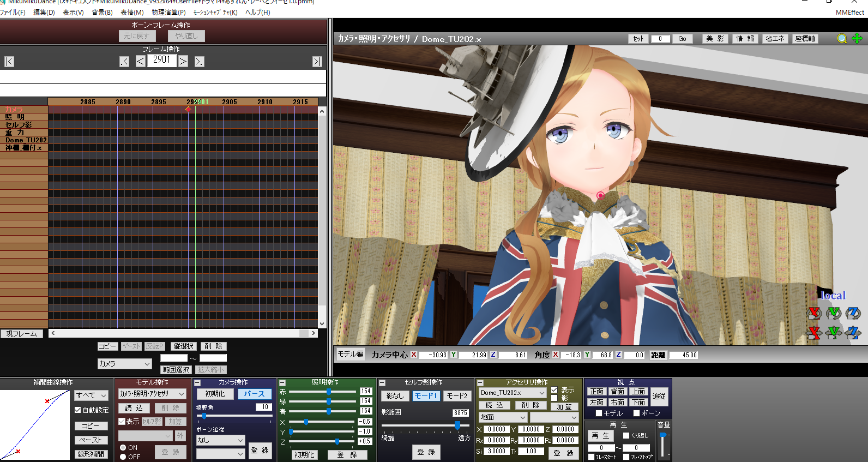Click the timeline horizontal scroll-right arrow
868x462 pixels.
[313, 333]
